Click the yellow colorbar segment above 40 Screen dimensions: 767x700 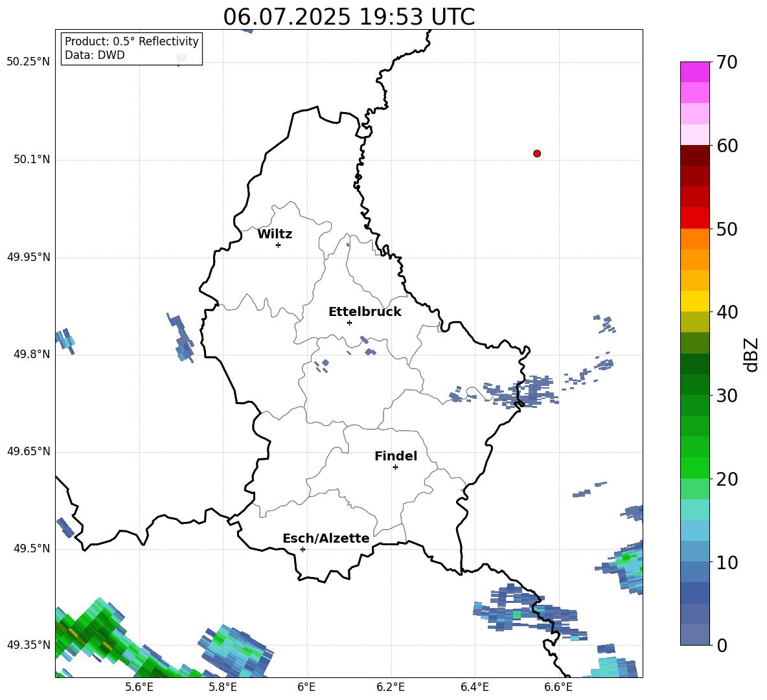pyautogui.click(x=694, y=301)
